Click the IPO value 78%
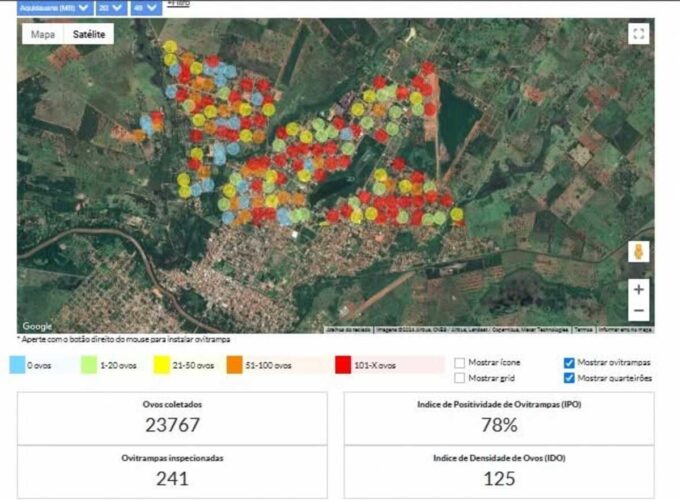This screenshot has height=500, width=680. (x=499, y=425)
